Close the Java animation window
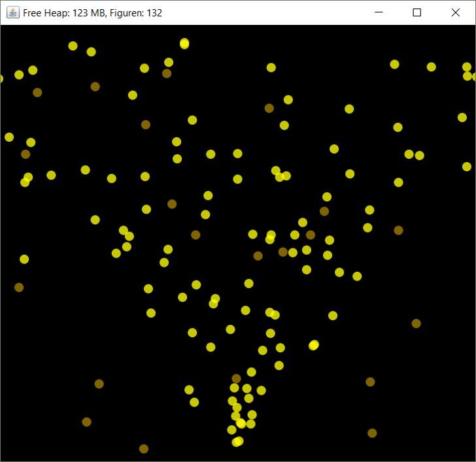The height and width of the screenshot is (462, 476). point(456,12)
